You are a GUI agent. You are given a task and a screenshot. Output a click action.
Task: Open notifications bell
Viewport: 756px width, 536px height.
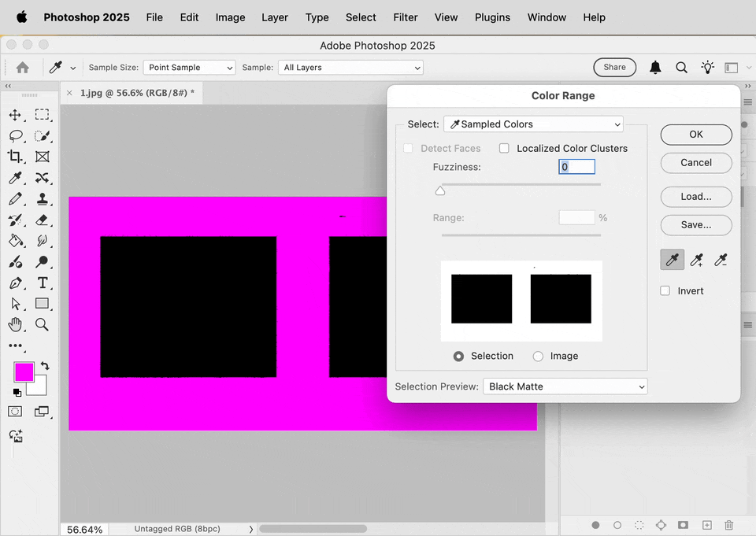pos(655,68)
